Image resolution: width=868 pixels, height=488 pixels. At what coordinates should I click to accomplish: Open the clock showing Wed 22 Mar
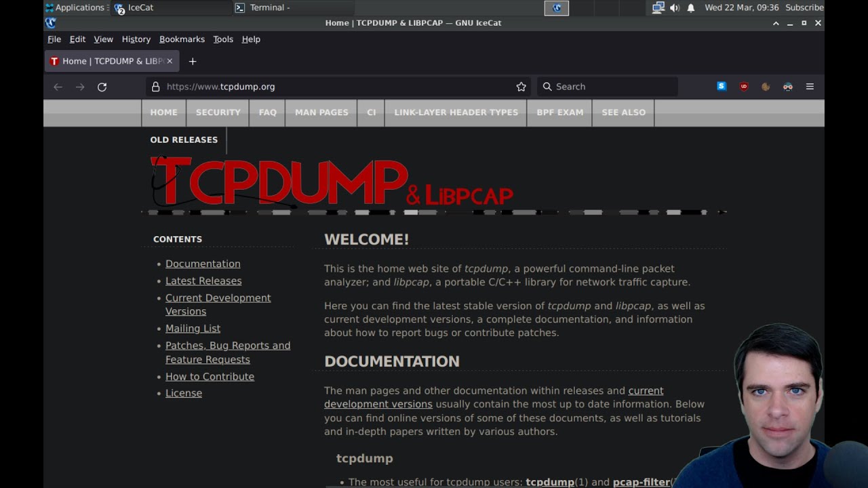click(741, 7)
